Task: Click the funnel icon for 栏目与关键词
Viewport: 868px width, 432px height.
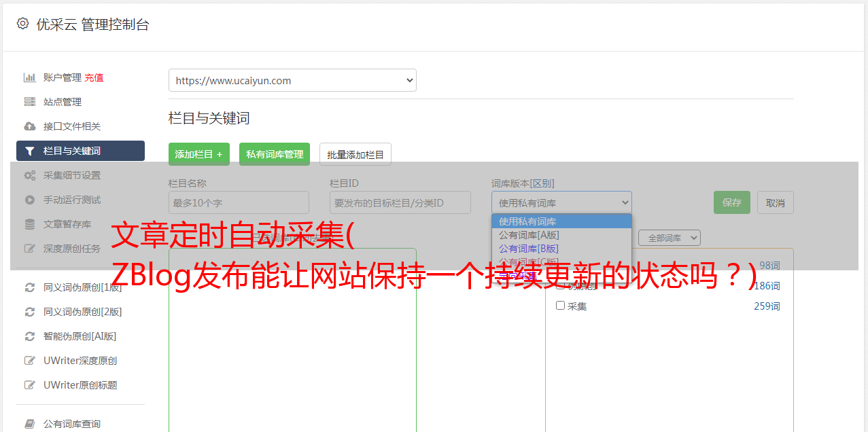Action: click(x=29, y=151)
